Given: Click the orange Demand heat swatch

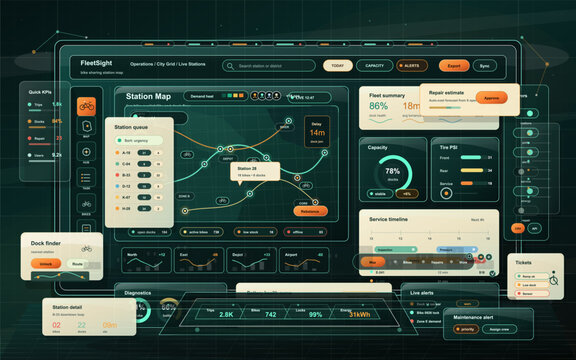Looking at the screenshot, I should pos(241,96).
